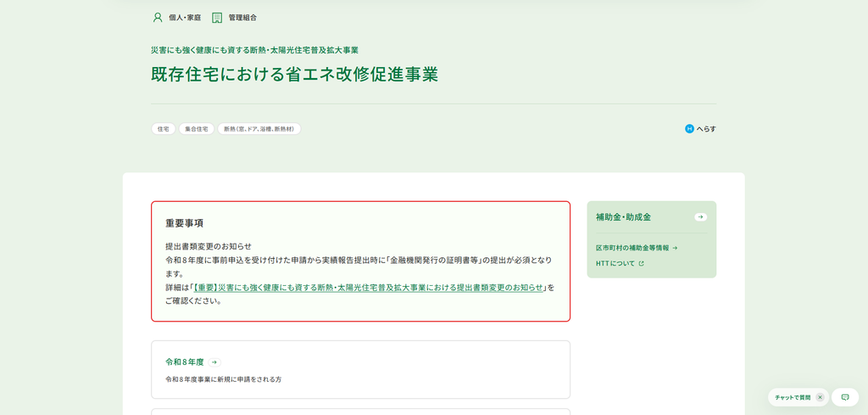This screenshot has width=868, height=415.
Task: Select the 断熱(窓、ドア、浴槽、断熱材) tag
Action: (259, 129)
